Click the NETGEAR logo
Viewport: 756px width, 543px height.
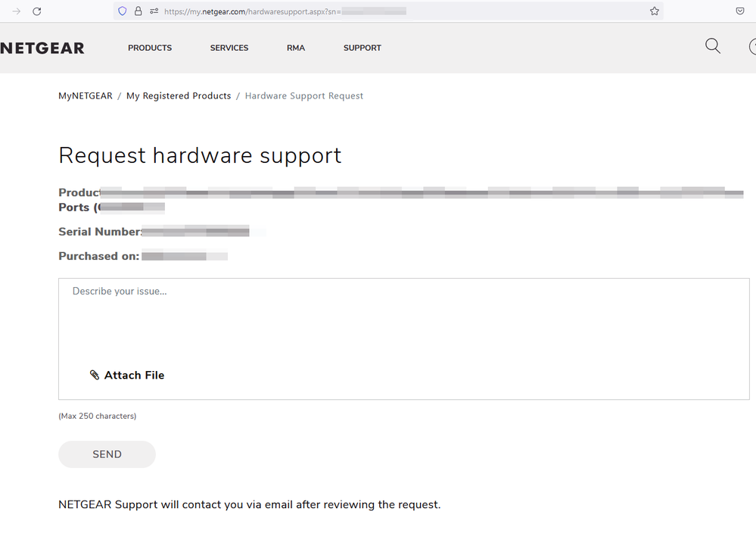pos(42,48)
